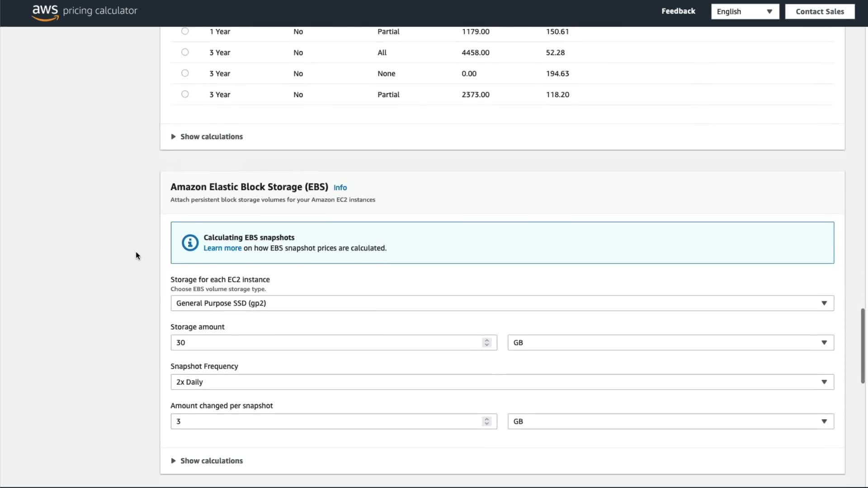Open the Storage amount GB unit dropdown
The image size is (868, 488).
point(670,343)
